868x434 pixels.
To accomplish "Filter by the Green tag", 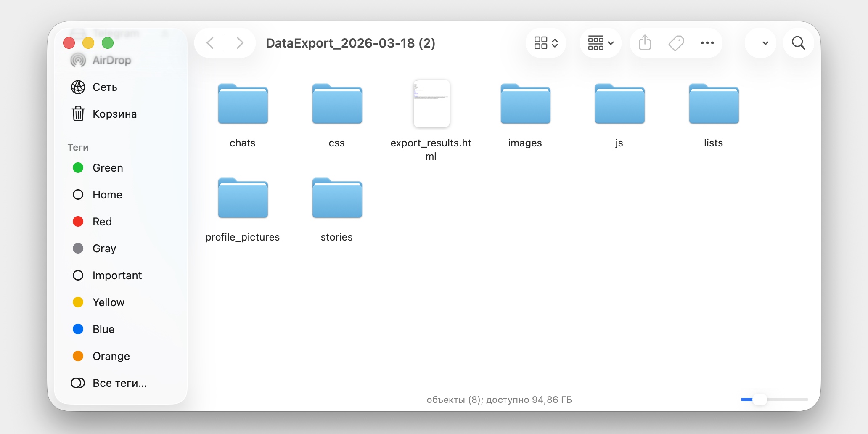I will 108,168.
